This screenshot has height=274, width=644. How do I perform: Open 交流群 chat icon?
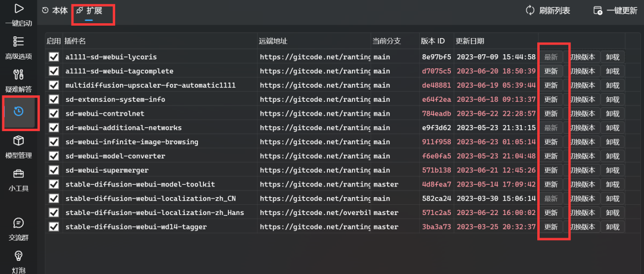click(x=18, y=223)
